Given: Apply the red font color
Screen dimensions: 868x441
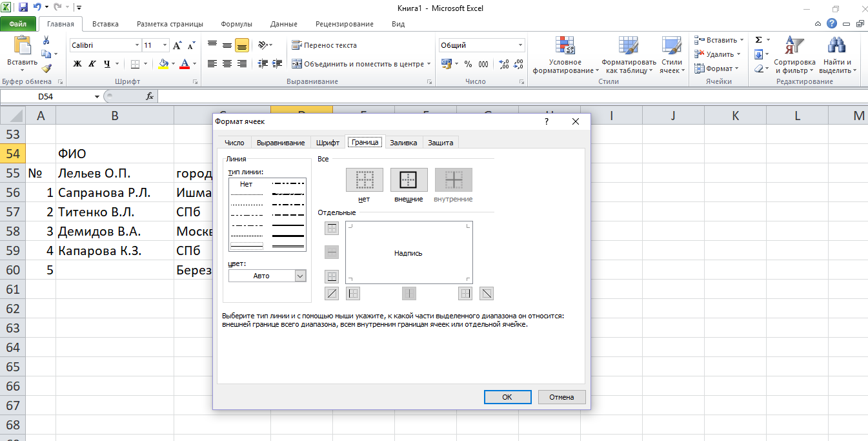Looking at the screenshot, I should [x=185, y=64].
